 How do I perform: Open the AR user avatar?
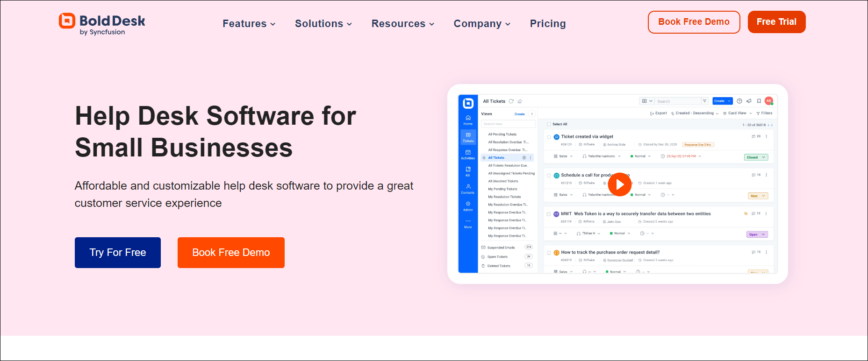pyautogui.click(x=769, y=101)
